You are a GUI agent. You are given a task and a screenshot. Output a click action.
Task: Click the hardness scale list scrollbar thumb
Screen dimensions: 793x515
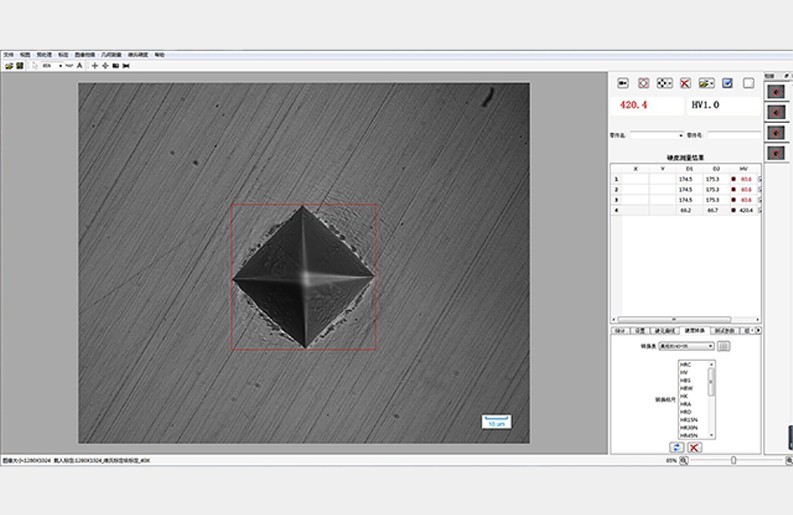pyautogui.click(x=712, y=381)
